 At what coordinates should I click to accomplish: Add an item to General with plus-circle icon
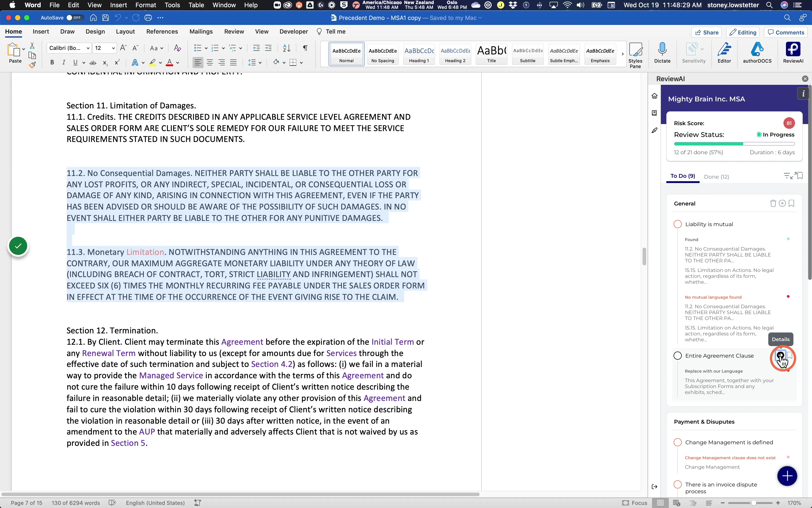pyautogui.click(x=782, y=203)
